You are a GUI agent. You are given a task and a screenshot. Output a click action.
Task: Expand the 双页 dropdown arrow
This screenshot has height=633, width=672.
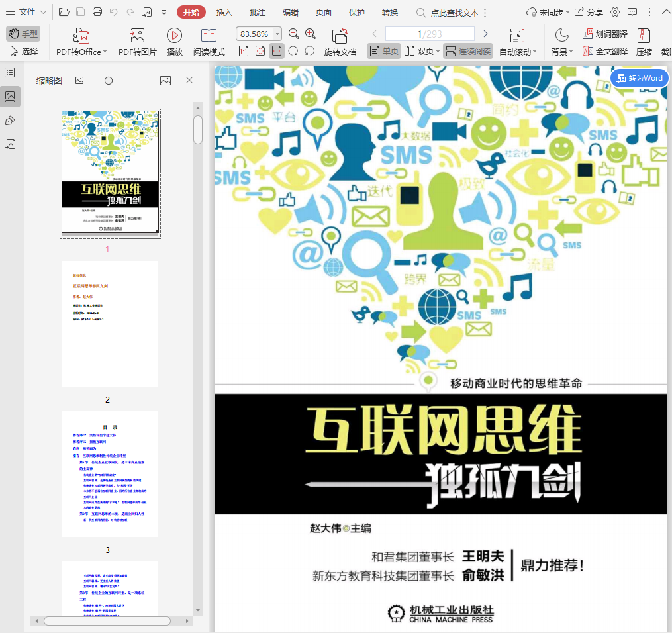click(x=438, y=52)
